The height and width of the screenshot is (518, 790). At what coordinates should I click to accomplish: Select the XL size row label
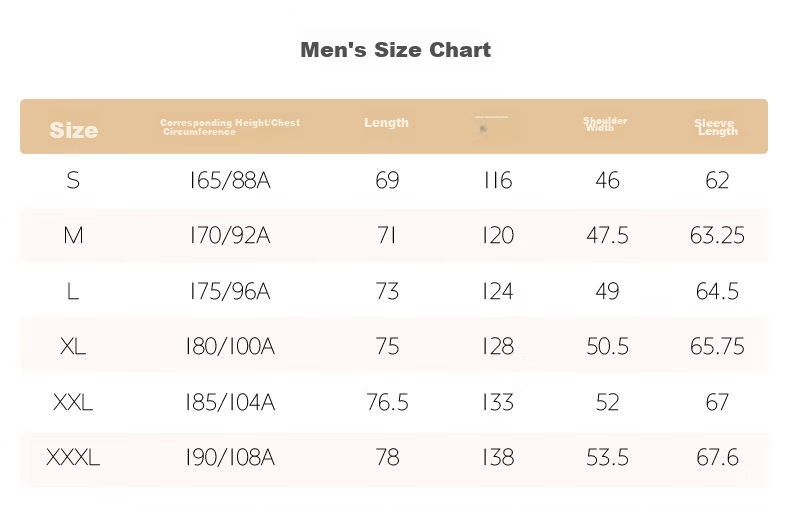click(73, 347)
